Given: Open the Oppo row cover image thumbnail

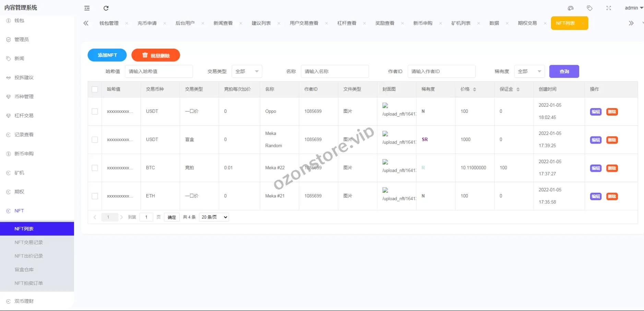Looking at the screenshot, I should 385,106.
